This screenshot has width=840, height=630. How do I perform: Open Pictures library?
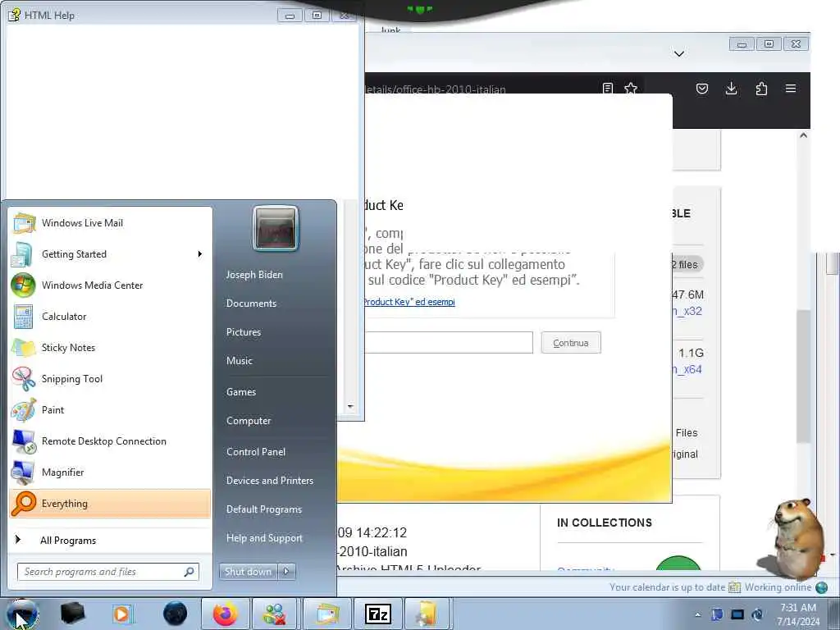(243, 332)
